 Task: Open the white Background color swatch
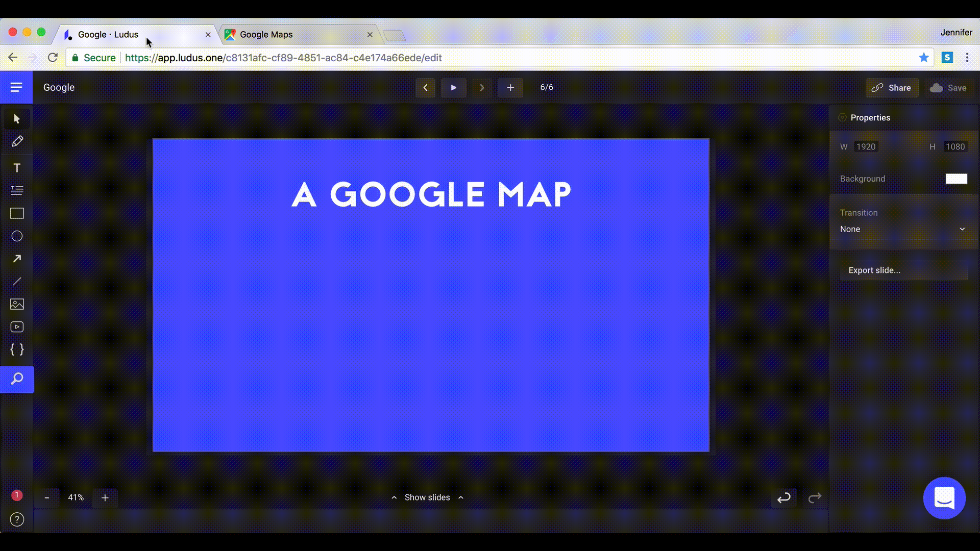coord(956,179)
